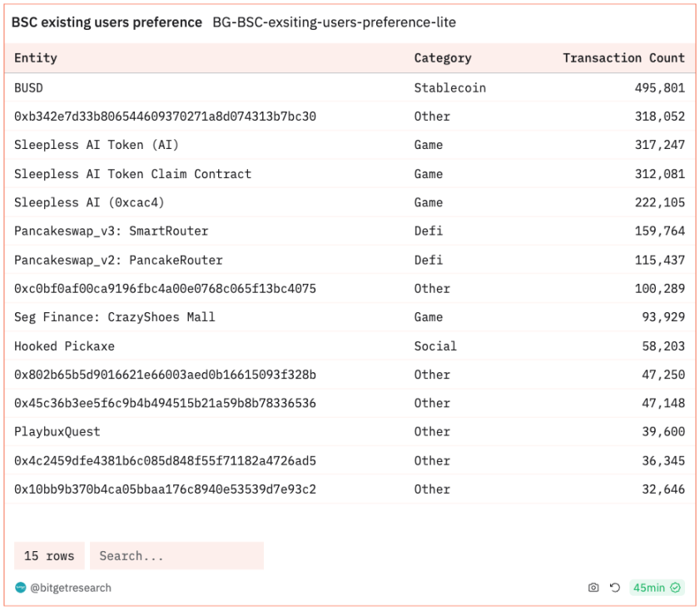Click the Hooked Pickaxe entity cell
Image resolution: width=700 pixels, height=611 pixels.
click(x=64, y=346)
